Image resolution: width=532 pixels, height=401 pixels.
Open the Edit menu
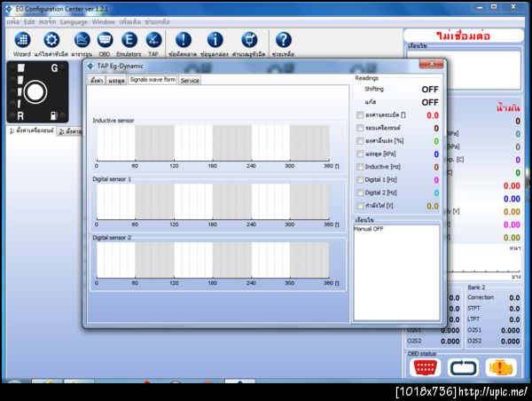[29, 21]
